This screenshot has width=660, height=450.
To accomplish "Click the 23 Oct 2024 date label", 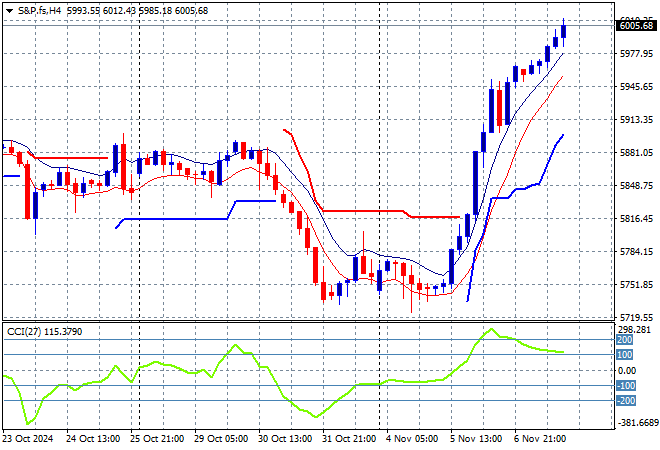I will pyautogui.click(x=30, y=439).
